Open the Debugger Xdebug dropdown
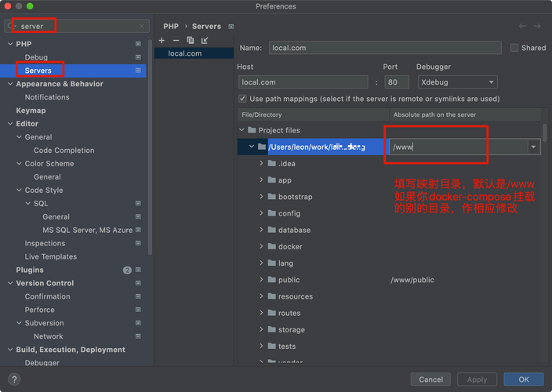This screenshot has height=392, width=552. [x=457, y=82]
